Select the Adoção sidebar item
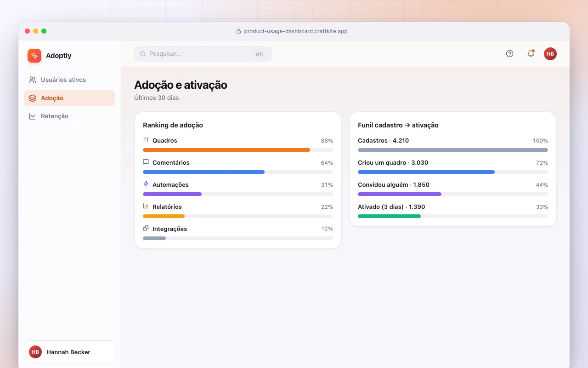588x368 pixels. click(69, 98)
